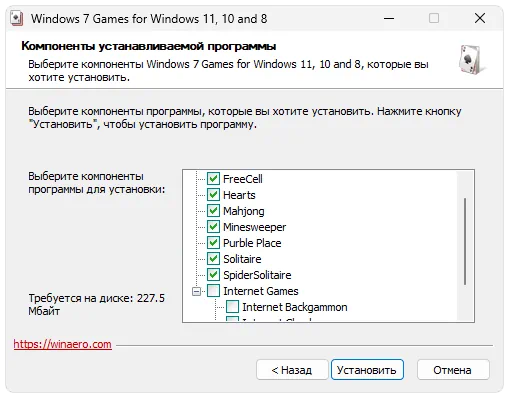
Task: Select the Solitaire label
Action: [242, 259]
